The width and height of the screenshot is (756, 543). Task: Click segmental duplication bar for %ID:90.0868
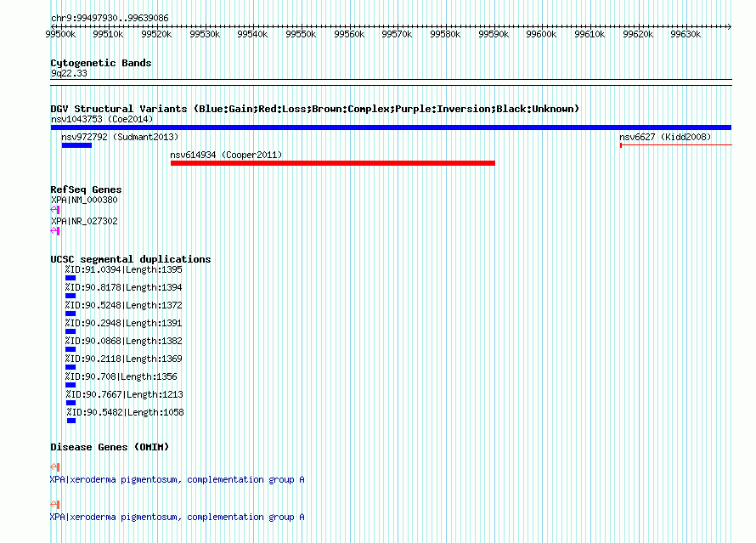click(x=71, y=349)
